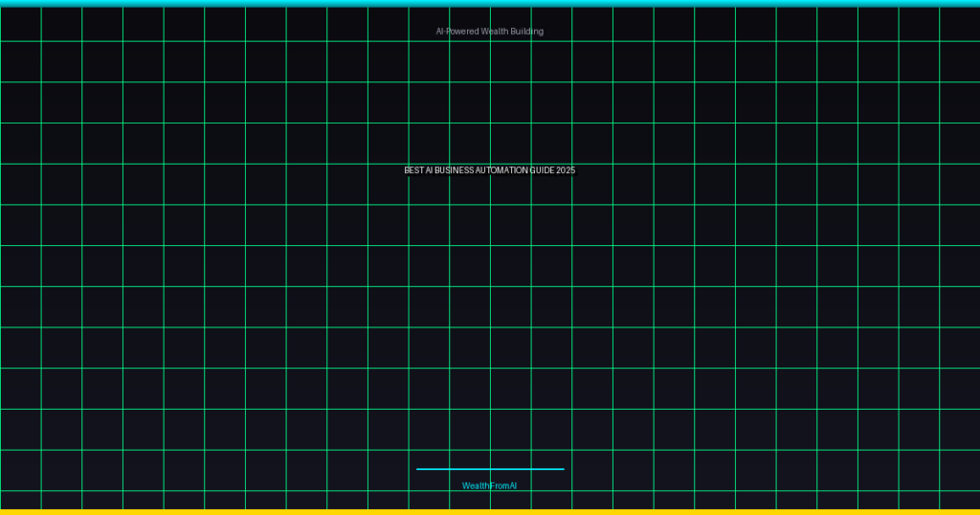This screenshot has width=980, height=515.
Task: Open the WealthFromAI brand link
Action: (x=489, y=486)
